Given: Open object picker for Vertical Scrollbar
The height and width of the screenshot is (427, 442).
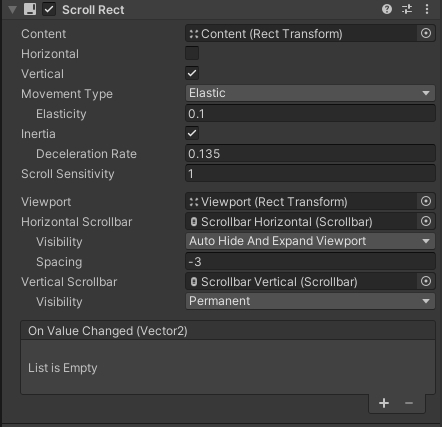Looking at the screenshot, I should click(x=426, y=281).
